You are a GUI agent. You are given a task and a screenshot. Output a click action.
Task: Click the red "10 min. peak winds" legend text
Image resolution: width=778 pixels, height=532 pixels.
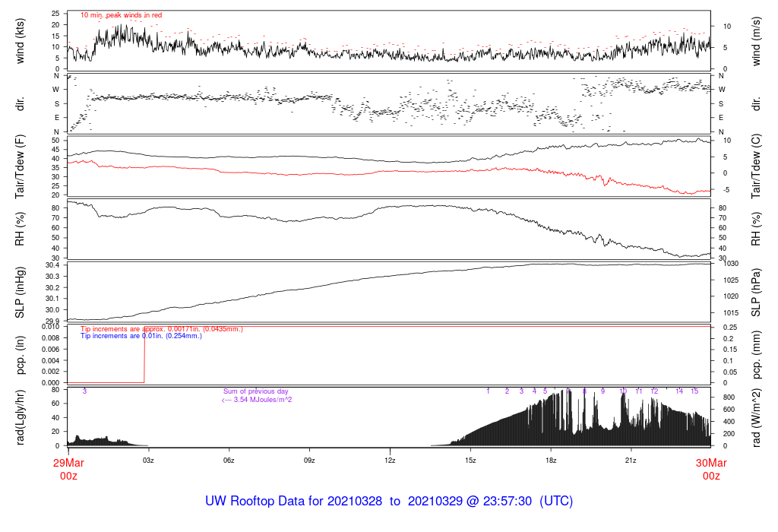tap(121, 15)
